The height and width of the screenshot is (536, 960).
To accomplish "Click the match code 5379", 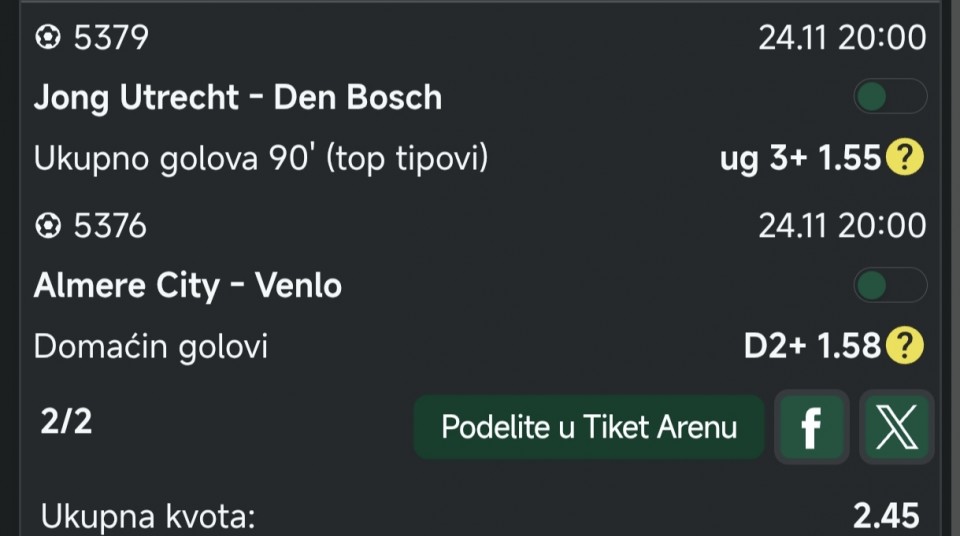I will (111, 38).
